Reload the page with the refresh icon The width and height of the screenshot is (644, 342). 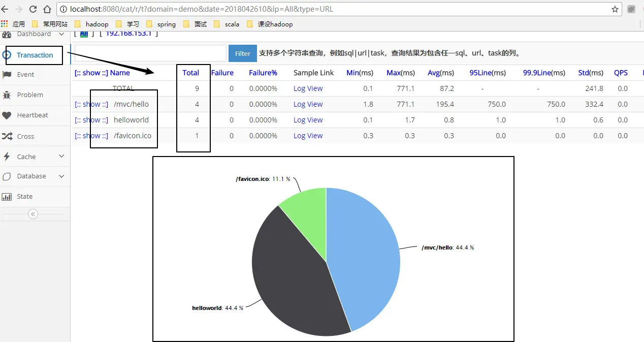pos(33,9)
